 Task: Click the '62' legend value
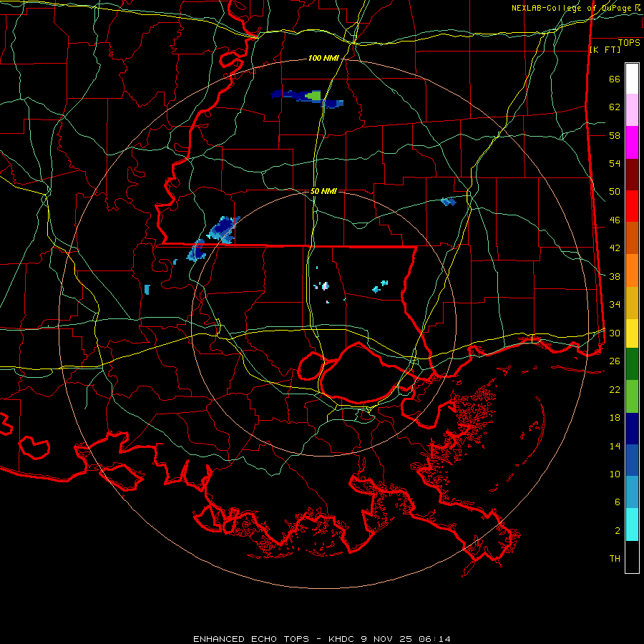615,107
